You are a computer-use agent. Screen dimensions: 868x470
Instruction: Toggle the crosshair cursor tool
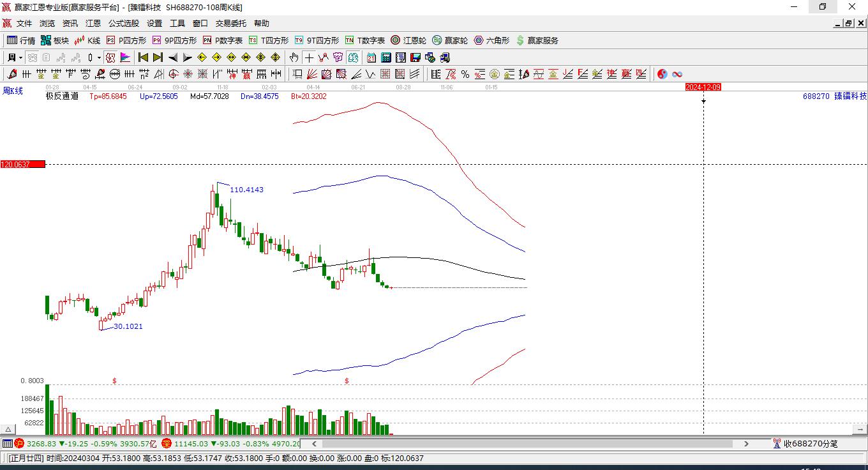pos(309,57)
